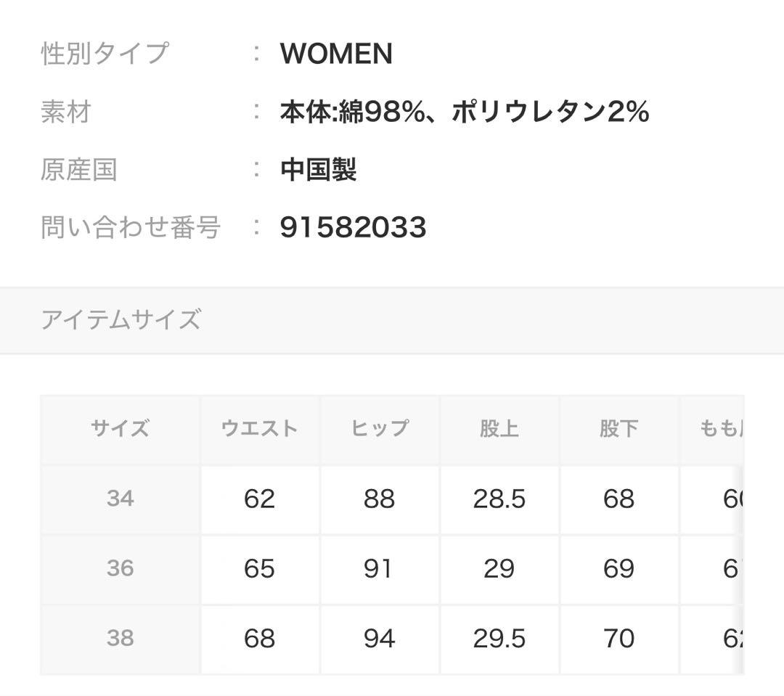784x696 pixels.
Task: Click the WOMEN gender type value
Action: click(336, 54)
